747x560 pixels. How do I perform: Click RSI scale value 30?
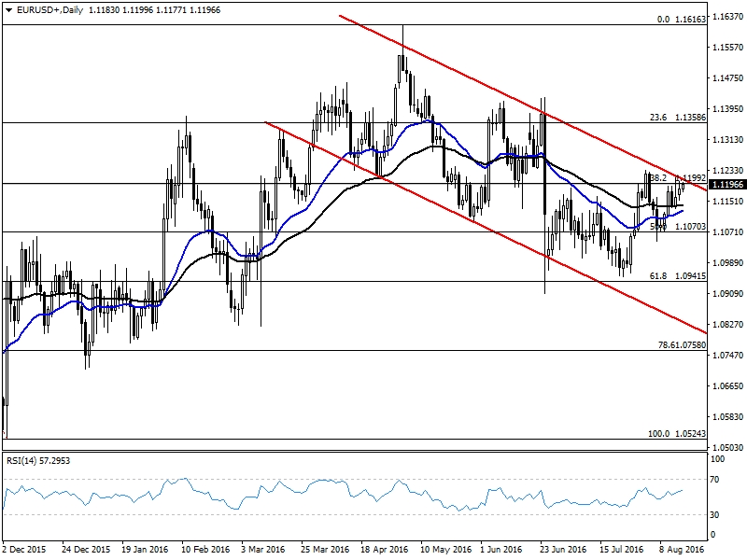714,515
